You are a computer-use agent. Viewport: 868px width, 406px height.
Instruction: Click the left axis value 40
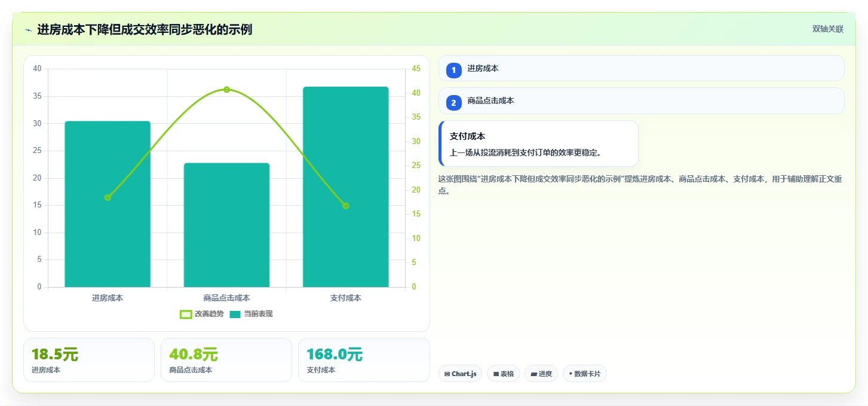37,69
